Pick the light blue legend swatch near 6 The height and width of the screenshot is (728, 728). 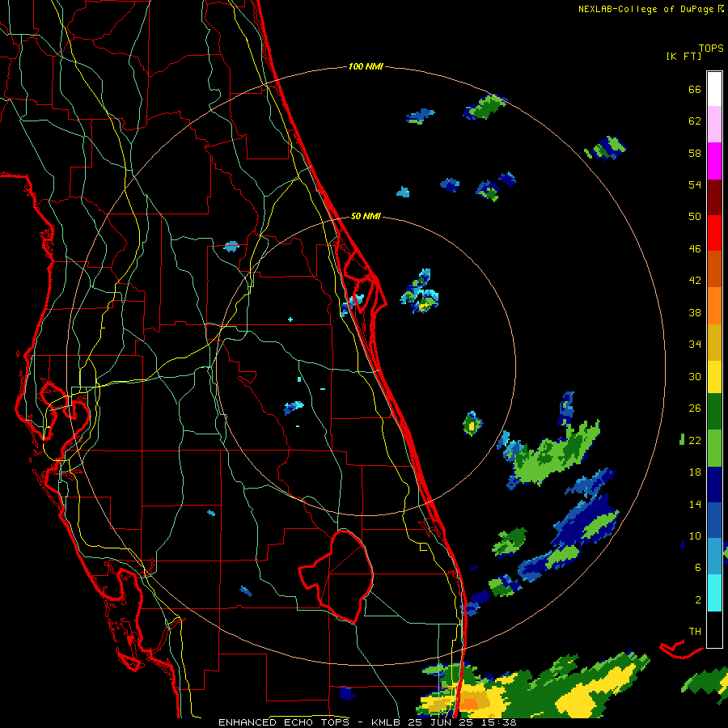point(714,557)
